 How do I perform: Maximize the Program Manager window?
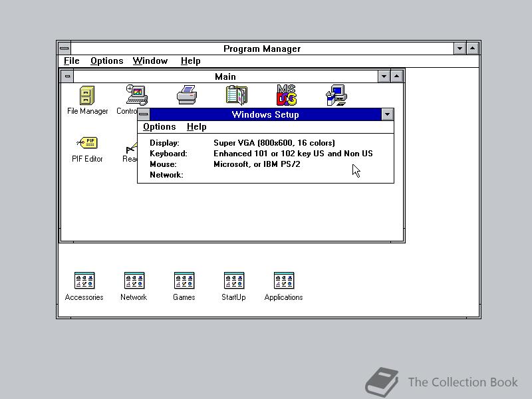pos(473,49)
